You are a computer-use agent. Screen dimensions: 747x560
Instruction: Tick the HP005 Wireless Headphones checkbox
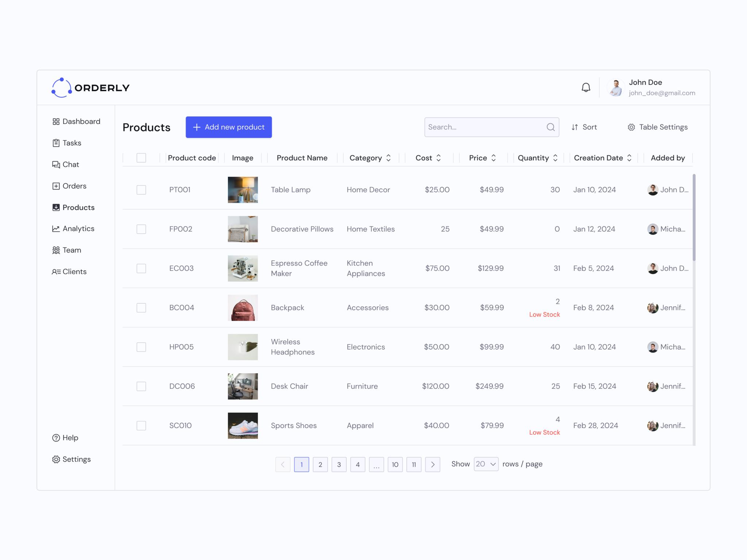pyautogui.click(x=141, y=347)
